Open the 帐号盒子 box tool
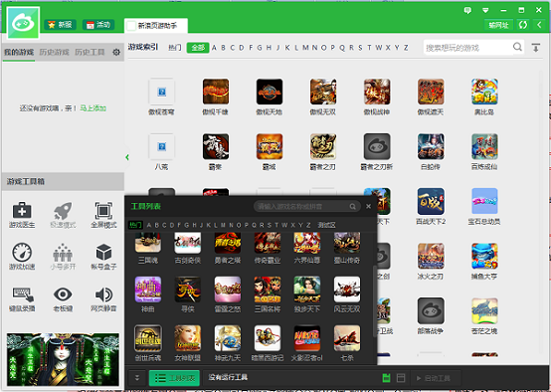The width and height of the screenshot is (551, 392). (103, 257)
